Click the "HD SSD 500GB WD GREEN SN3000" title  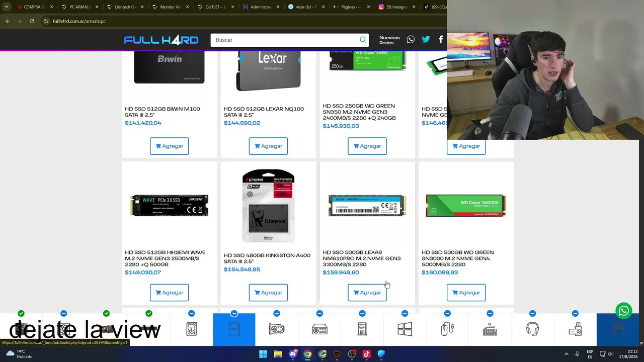coord(458,258)
